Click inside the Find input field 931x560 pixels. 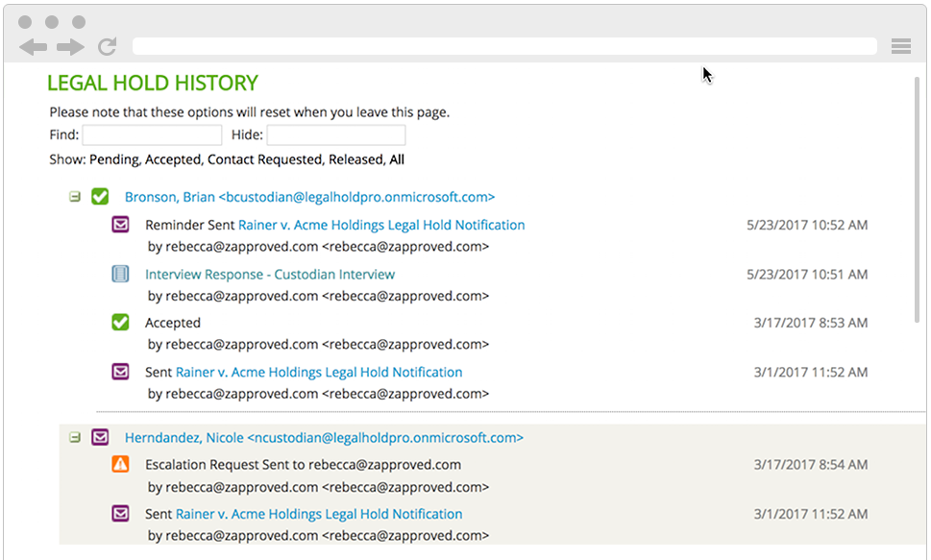coord(151,134)
